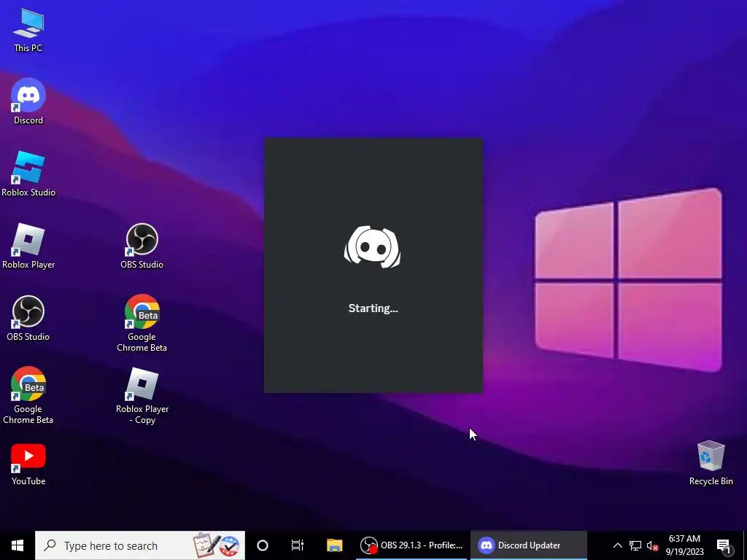Switch to OBS 29.1.3 taskbar window
This screenshot has height=560, width=747.
(x=412, y=545)
